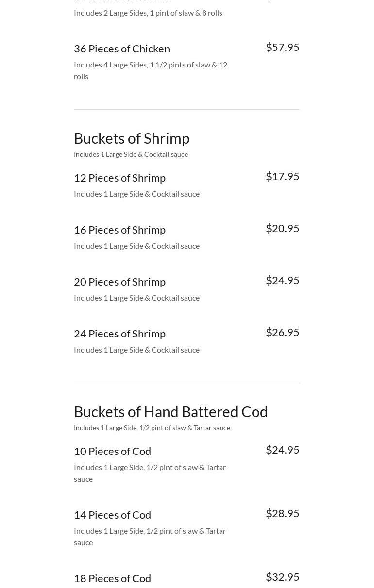Viewport: 374px width, 588px height.
Task: Click the $28.95 cod price
Action: 282,513
